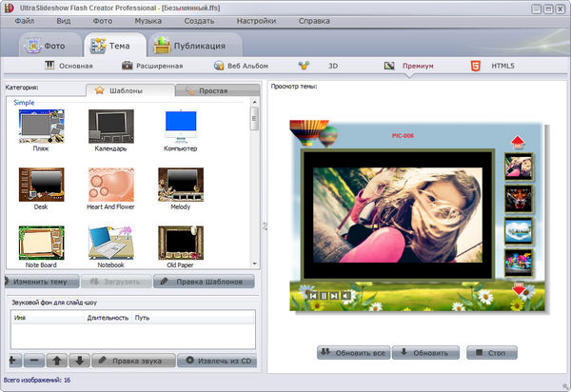This screenshot has height=392, width=571.
Task: Select the Расширенная theme type
Action: coord(152,66)
